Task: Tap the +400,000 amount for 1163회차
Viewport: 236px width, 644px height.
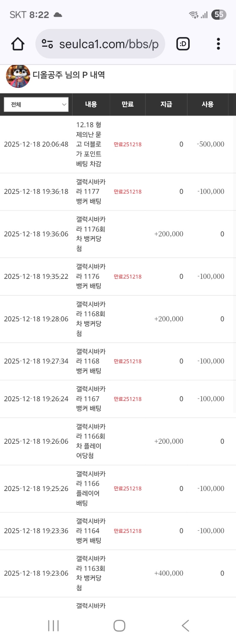Action: 169,573
